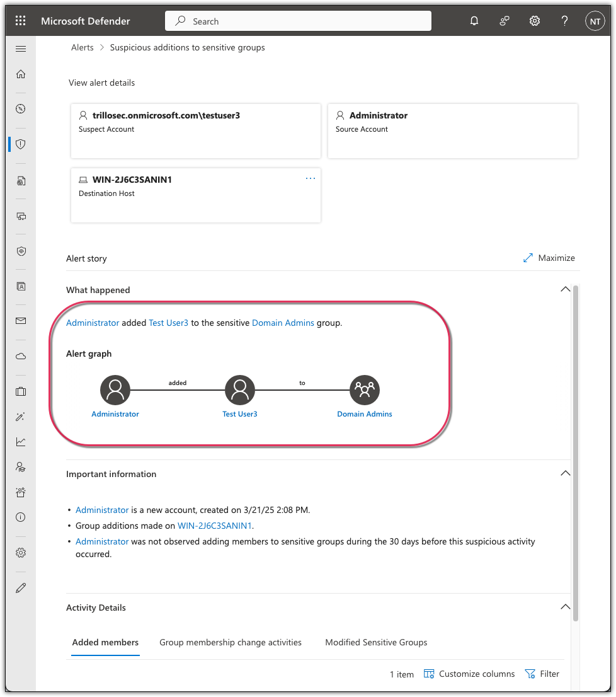The width and height of the screenshot is (616, 697).
Task: Open the settings gear in the header
Action: [x=535, y=21]
